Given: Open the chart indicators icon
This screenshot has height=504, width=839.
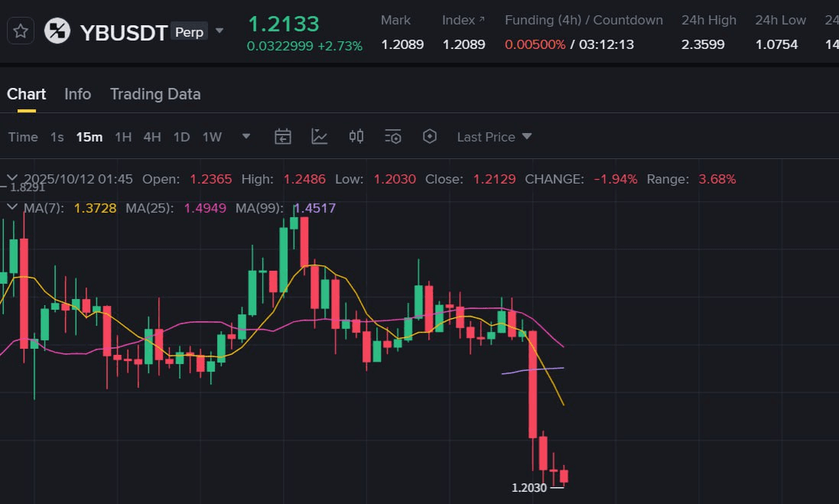Looking at the screenshot, I should (320, 137).
